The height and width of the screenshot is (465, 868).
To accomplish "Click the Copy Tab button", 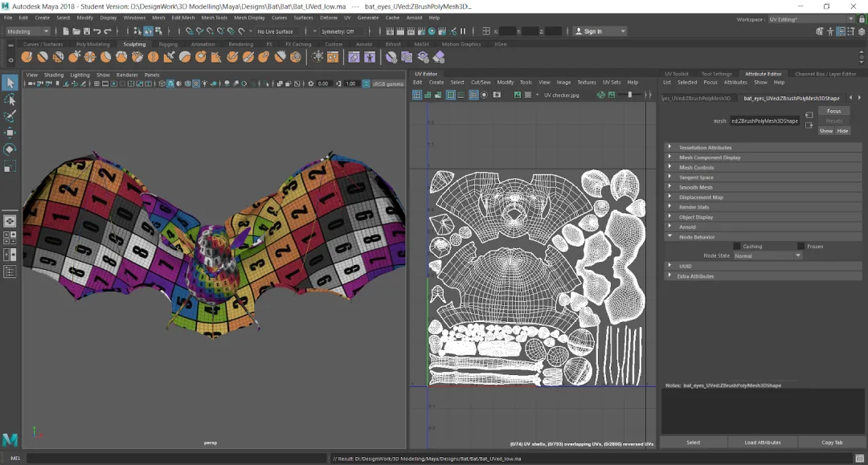I will tap(832, 443).
